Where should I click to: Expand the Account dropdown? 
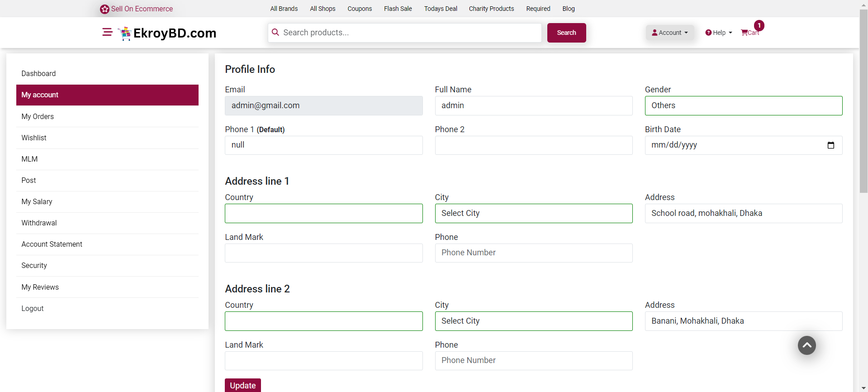coord(669,33)
